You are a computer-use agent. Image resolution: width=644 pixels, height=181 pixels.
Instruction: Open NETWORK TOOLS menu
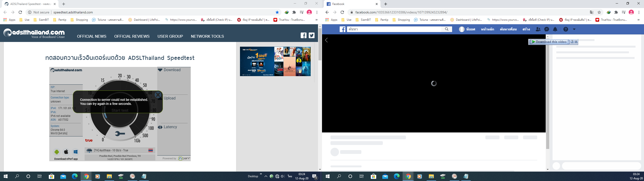coord(207,36)
